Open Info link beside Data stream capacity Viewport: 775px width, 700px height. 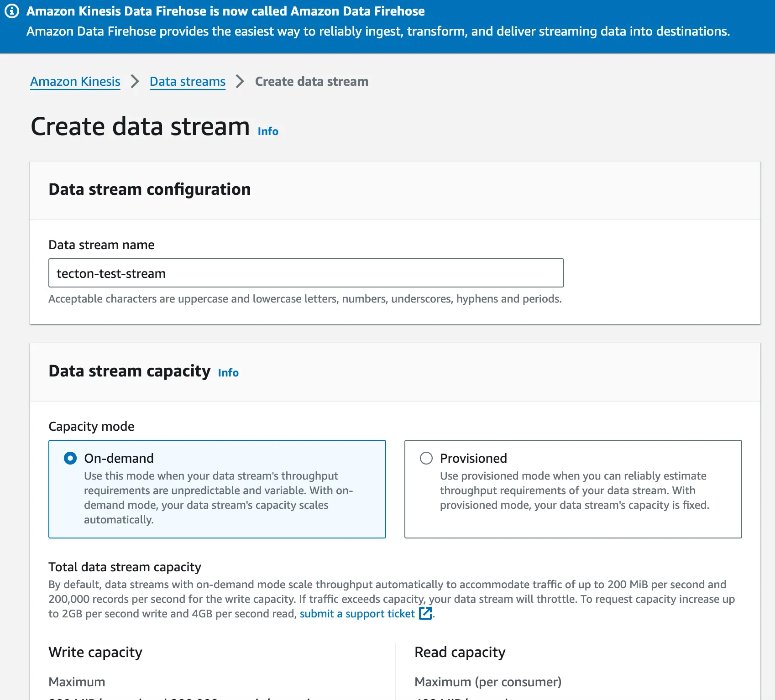228,373
